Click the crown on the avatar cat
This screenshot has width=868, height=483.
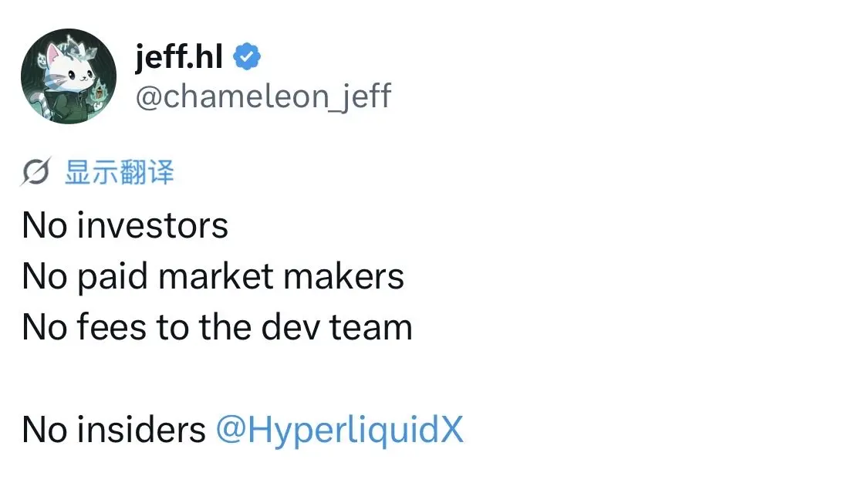click(81, 48)
